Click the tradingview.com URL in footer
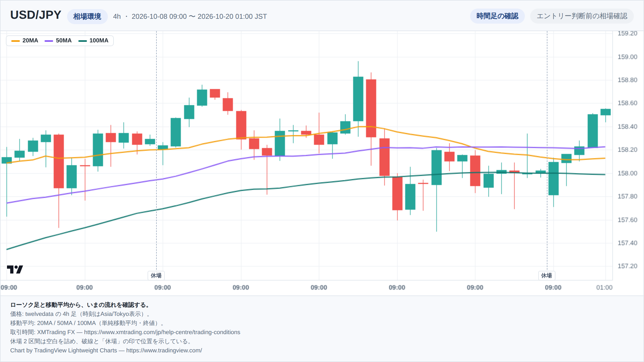 164,350
